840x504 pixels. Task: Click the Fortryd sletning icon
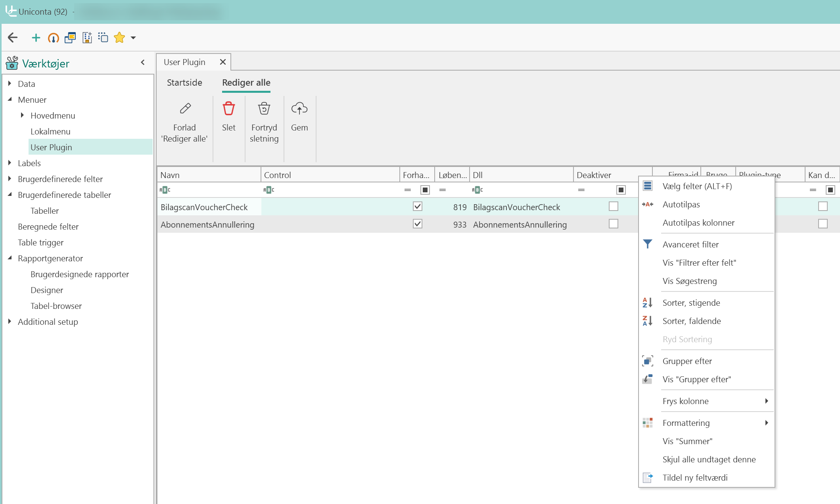(264, 108)
